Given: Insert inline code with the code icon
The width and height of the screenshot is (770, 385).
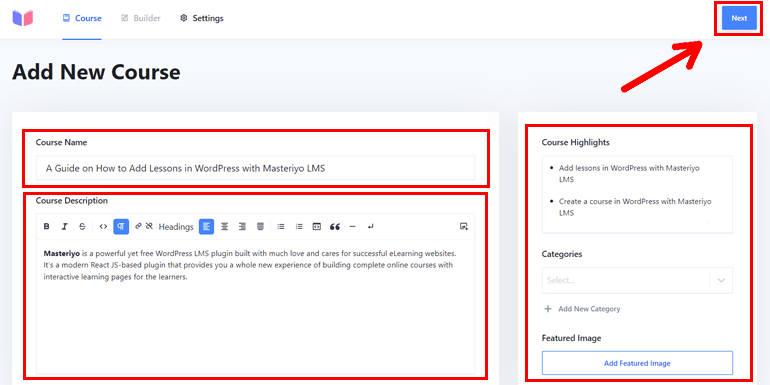Looking at the screenshot, I should (103, 226).
